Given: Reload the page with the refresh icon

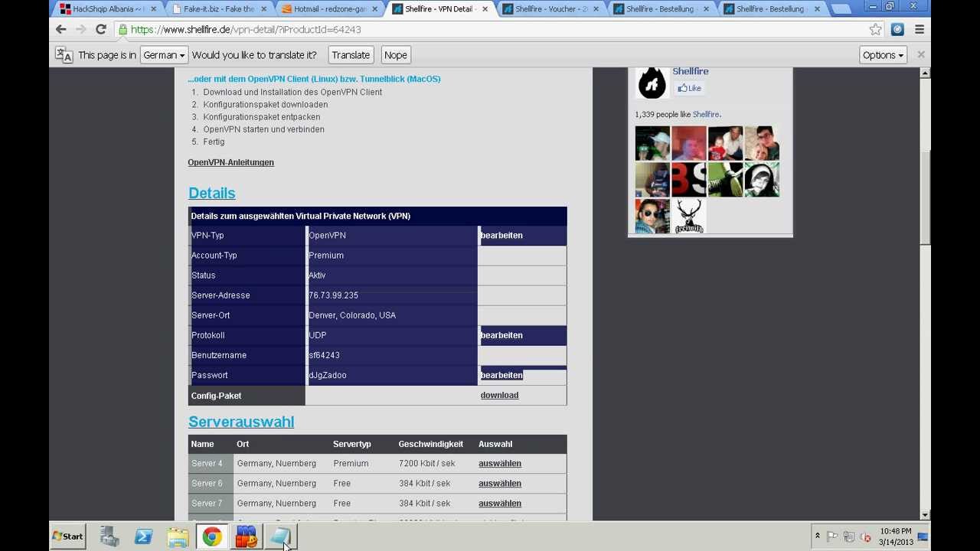Looking at the screenshot, I should pos(100,29).
